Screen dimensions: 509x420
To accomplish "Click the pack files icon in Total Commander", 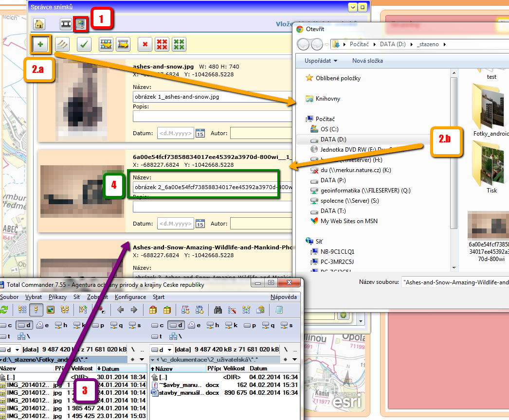I will coord(153,310).
